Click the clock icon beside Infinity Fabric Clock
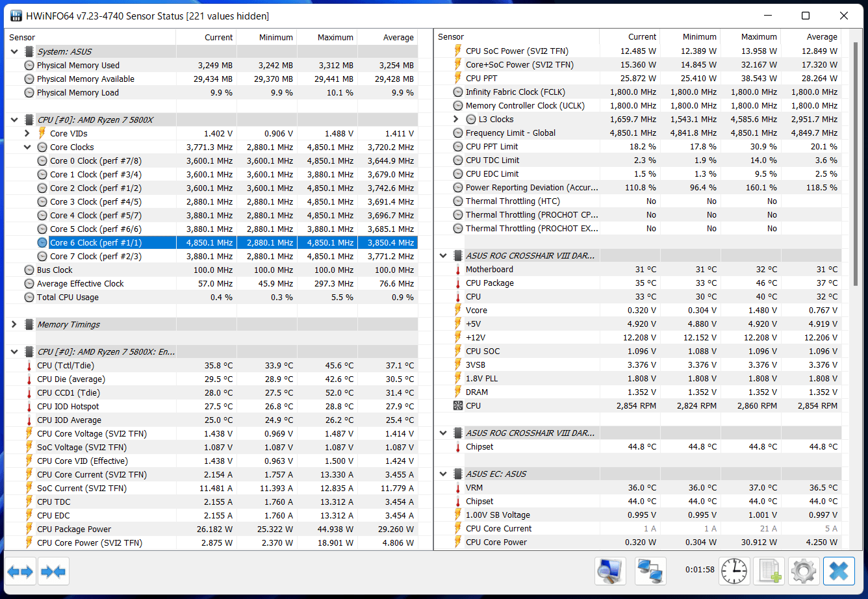 (458, 92)
